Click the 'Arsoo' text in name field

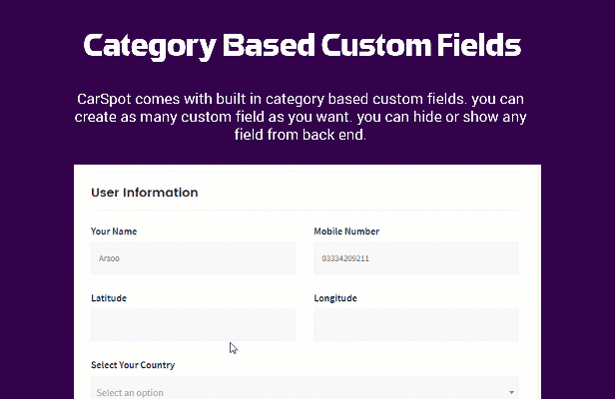[x=109, y=258]
